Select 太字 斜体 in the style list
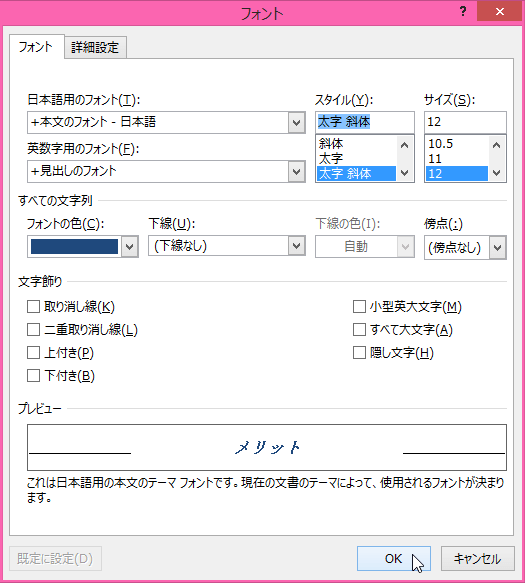Screen dimensions: 525x583 coord(356,174)
